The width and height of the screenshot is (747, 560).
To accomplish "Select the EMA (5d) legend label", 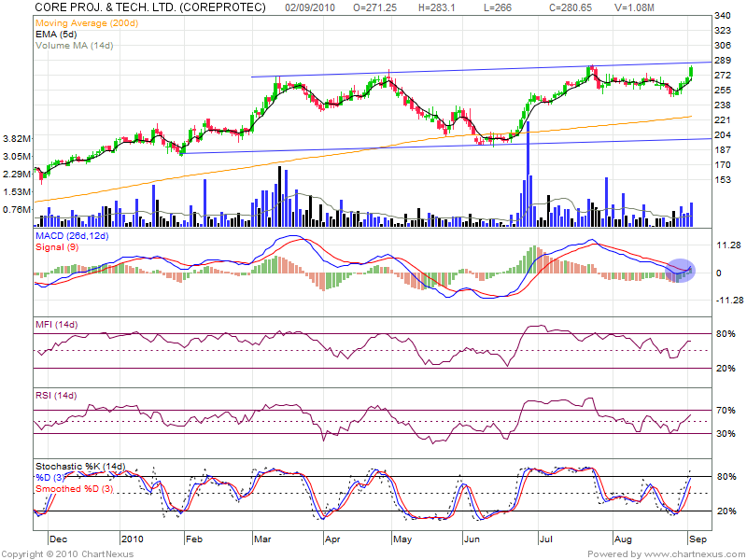I will [57, 33].
